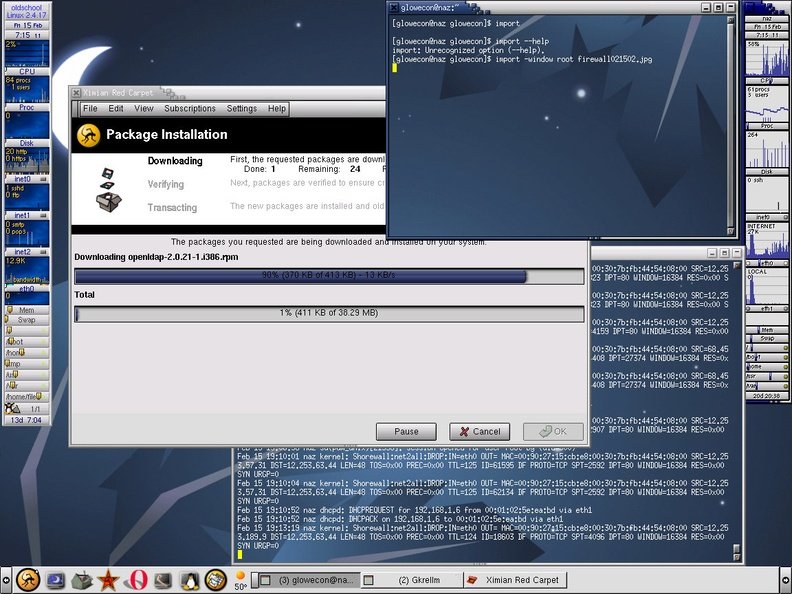Open Red Carpet Subscriptions menu
Image resolution: width=792 pixels, height=594 pixels.
tap(189, 109)
